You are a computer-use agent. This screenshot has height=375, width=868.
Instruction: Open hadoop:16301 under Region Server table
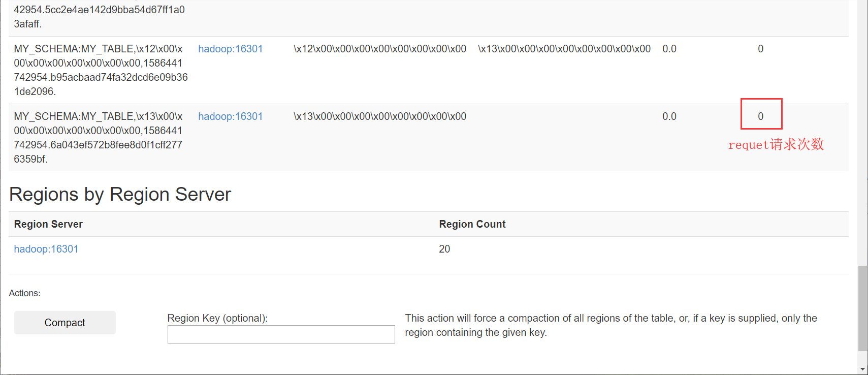[46, 249]
